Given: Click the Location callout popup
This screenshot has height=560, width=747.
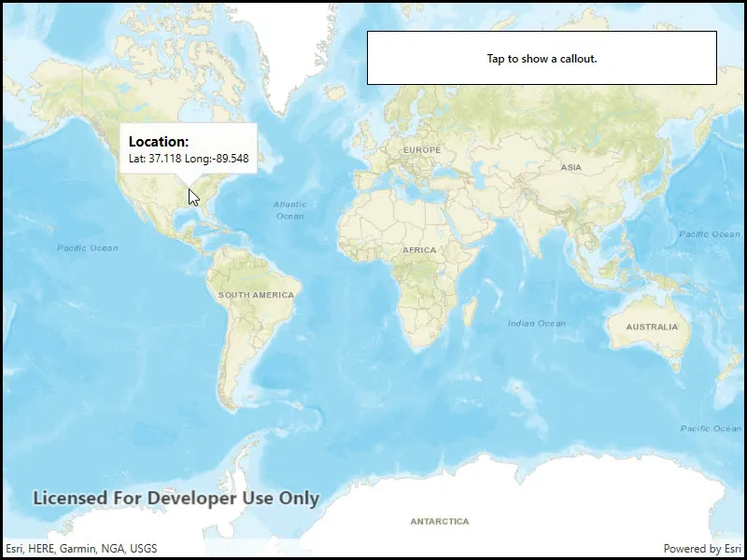Looking at the screenshot, I should point(189,148).
